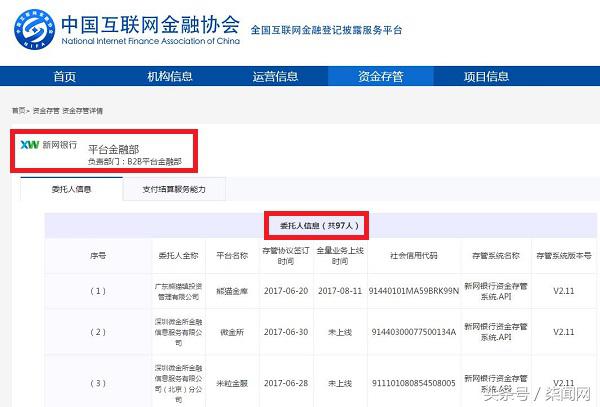
Task: Click 微金所 row's 新网银行资金存管系统API cell
Action: [496, 332]
